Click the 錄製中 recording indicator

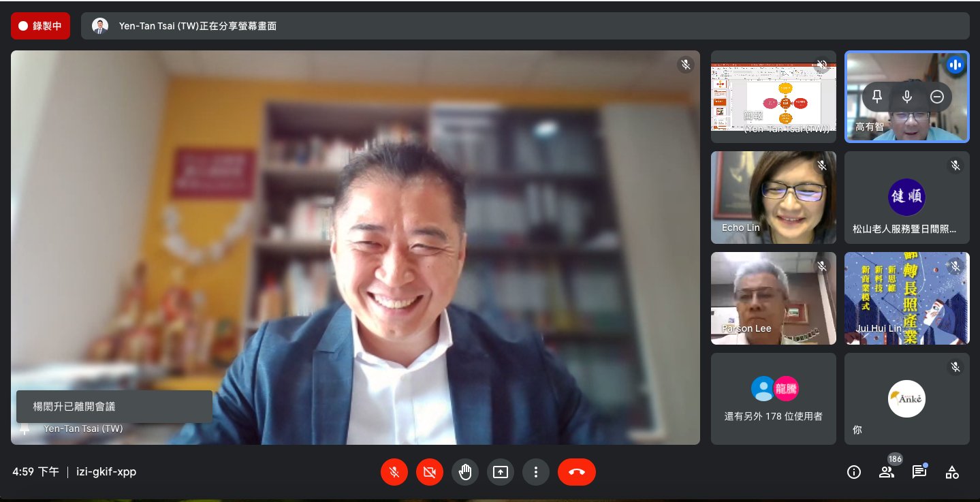coord(40,26)
